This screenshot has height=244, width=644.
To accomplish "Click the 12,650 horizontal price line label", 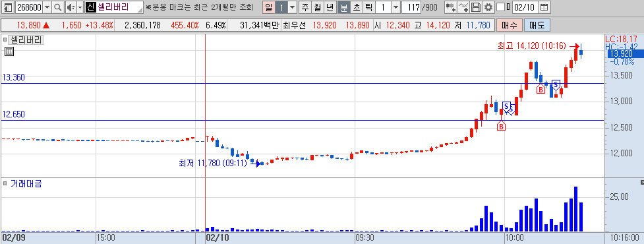I will (x=14, y=114).
